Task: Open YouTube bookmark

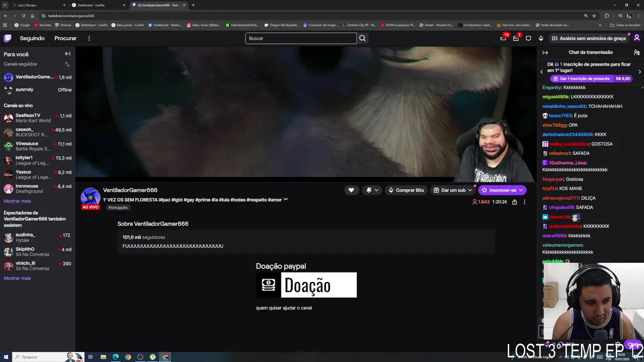Action: [x=43, y=25]
